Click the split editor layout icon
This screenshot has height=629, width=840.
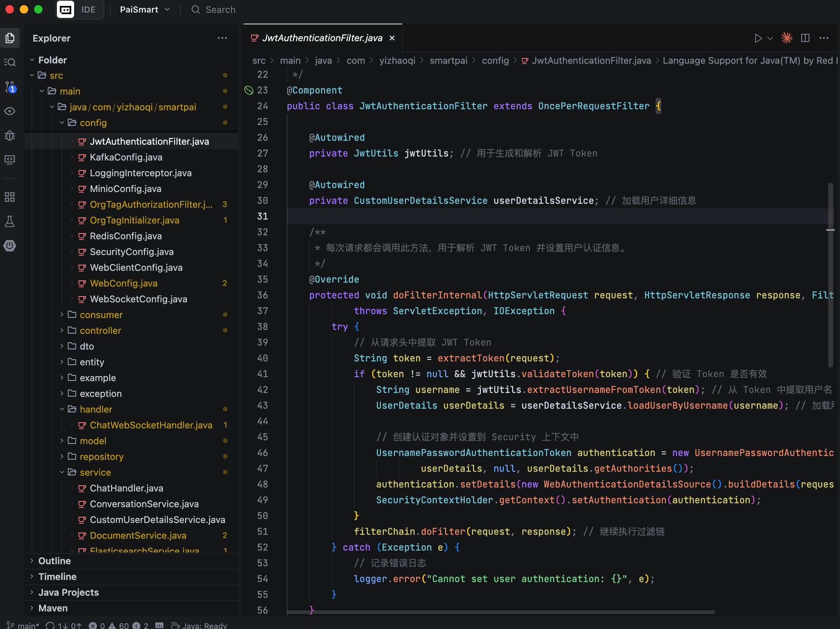tap(805, 38)
